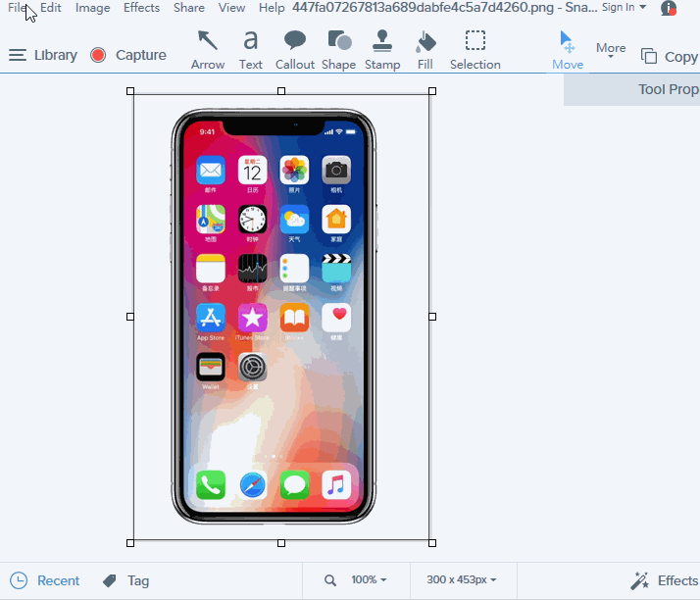Image resolution: width=700 pixels, height=600 pixels.
Task: Click the Messages icon in phone dock
Action: 295,485
